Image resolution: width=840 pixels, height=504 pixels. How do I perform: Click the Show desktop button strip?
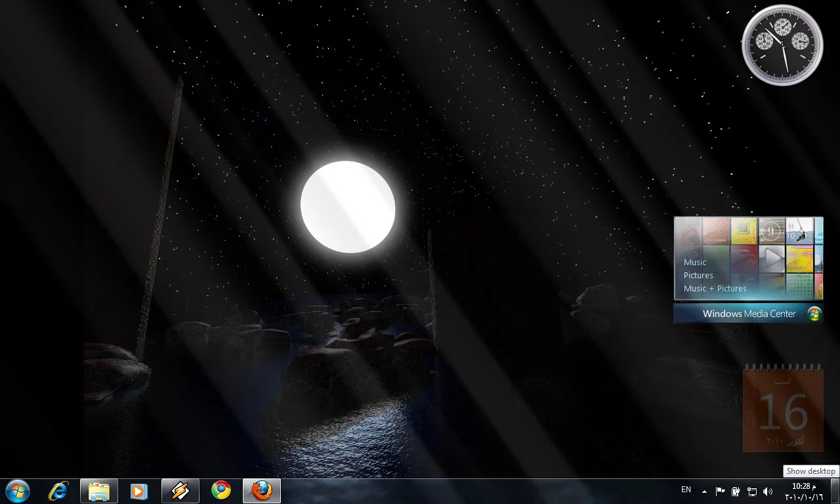(x=835, y=491)
